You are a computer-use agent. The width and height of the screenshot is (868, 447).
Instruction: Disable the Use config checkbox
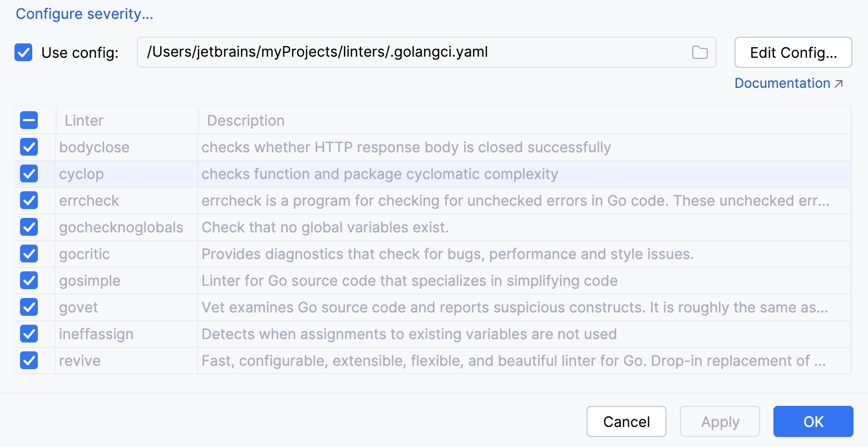coord(23,52)
